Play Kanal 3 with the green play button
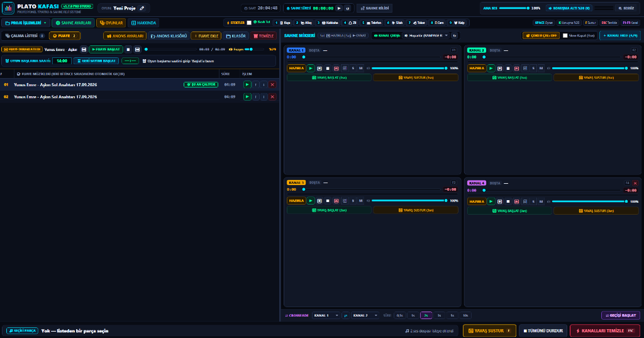The image size is (644, 338). (311, 201)
